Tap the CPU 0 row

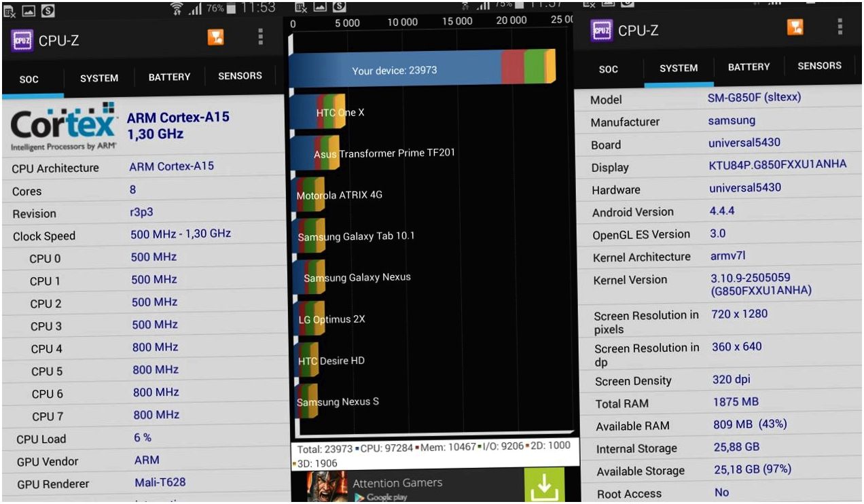(145, 257)
